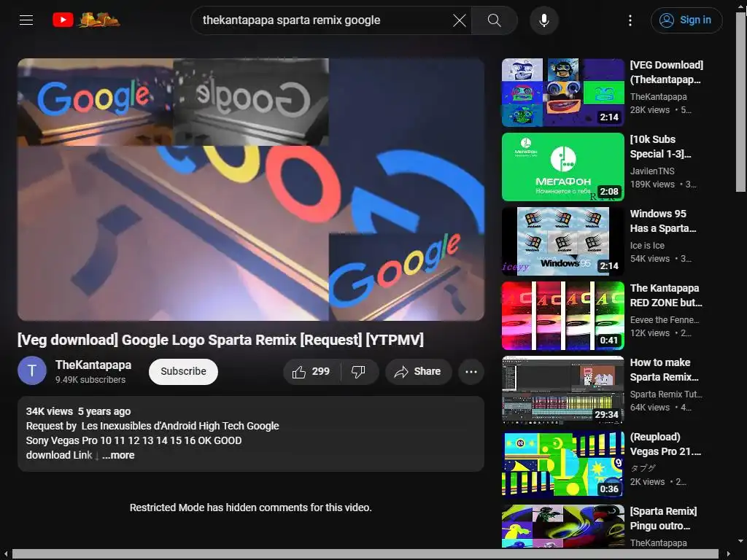Run search with magnifier button

494,20
